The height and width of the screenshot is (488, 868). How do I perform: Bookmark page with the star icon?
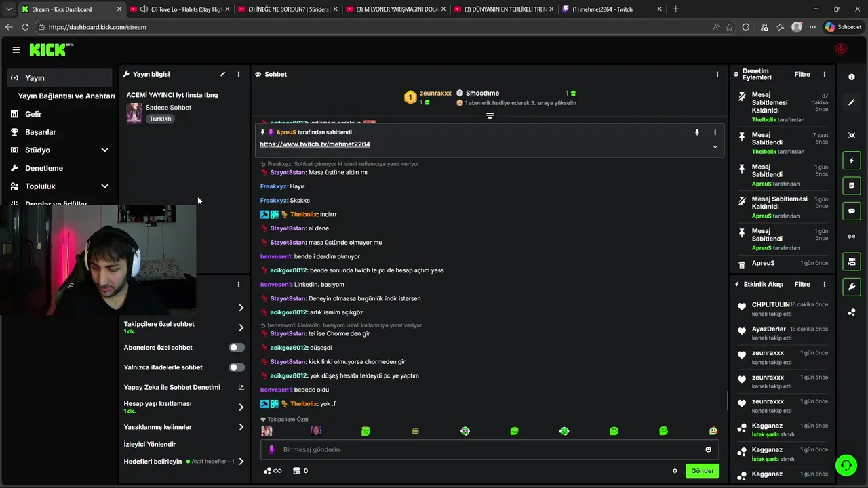point(729,27)
